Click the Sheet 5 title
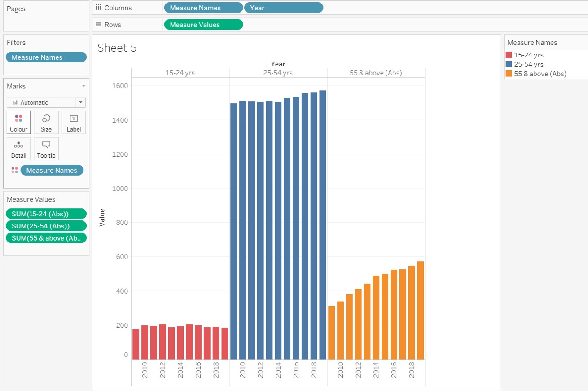Image resolution: width=588 pixels, height=391 pixels. pos(117,48)
